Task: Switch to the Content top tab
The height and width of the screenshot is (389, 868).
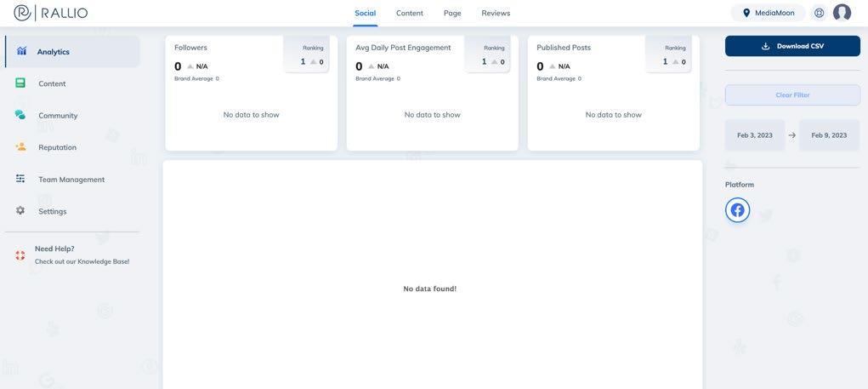Action: tap(410, 14)
